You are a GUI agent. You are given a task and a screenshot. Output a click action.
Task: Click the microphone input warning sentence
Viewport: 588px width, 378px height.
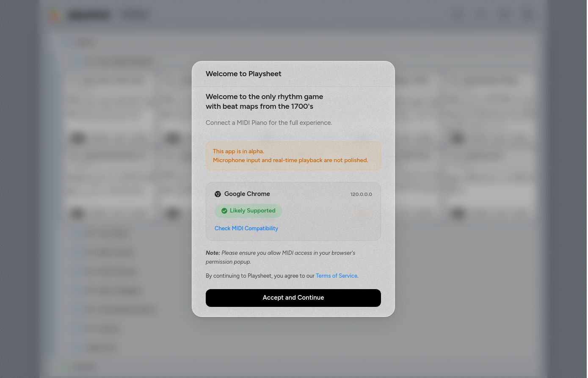point(290,160)
